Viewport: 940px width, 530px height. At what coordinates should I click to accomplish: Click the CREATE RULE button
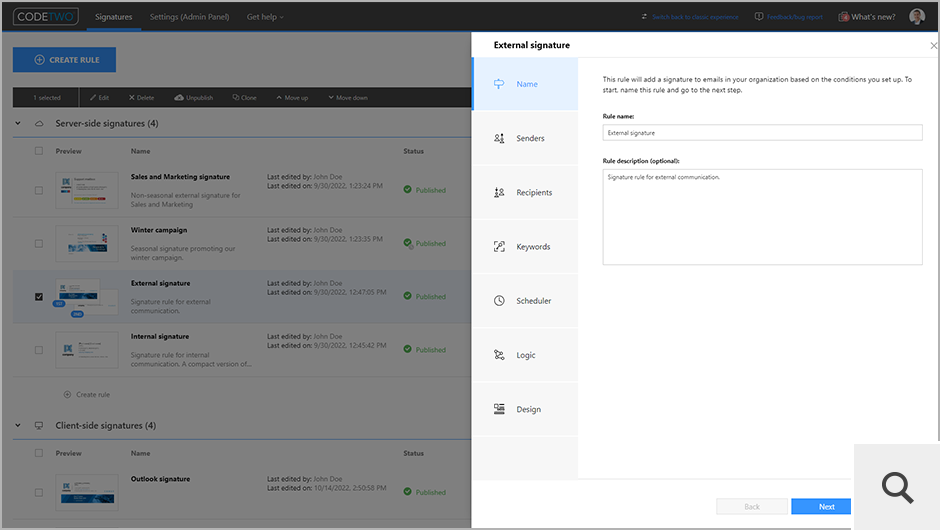pyautogui.click(x=64, y=60)
